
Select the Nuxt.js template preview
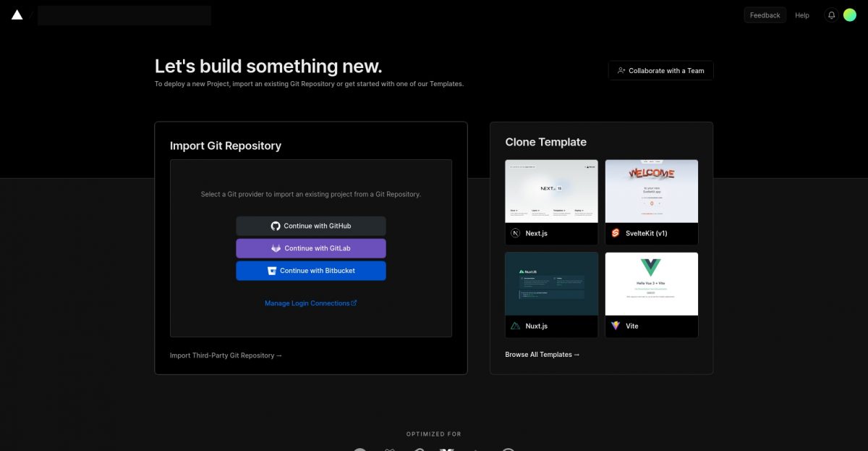[x=552, y=284]
